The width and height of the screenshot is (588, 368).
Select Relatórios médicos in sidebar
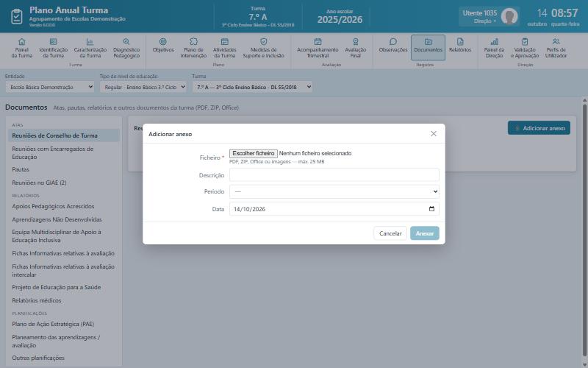[63, 300]
